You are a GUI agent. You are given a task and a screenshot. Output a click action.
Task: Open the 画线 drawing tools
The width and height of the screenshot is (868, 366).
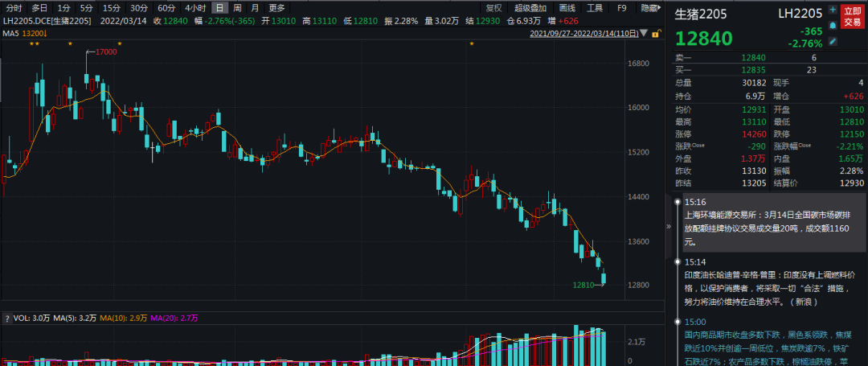click(567, 8)
